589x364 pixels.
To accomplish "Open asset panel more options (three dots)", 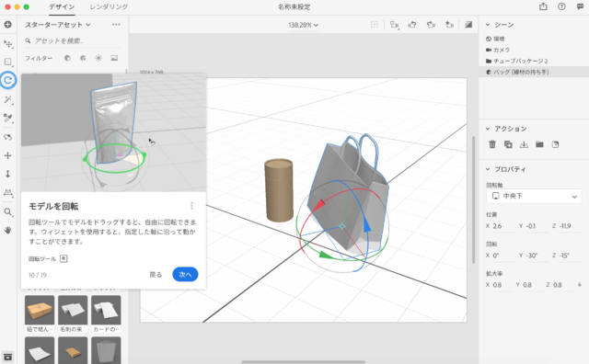I will [x=116, y=25].
